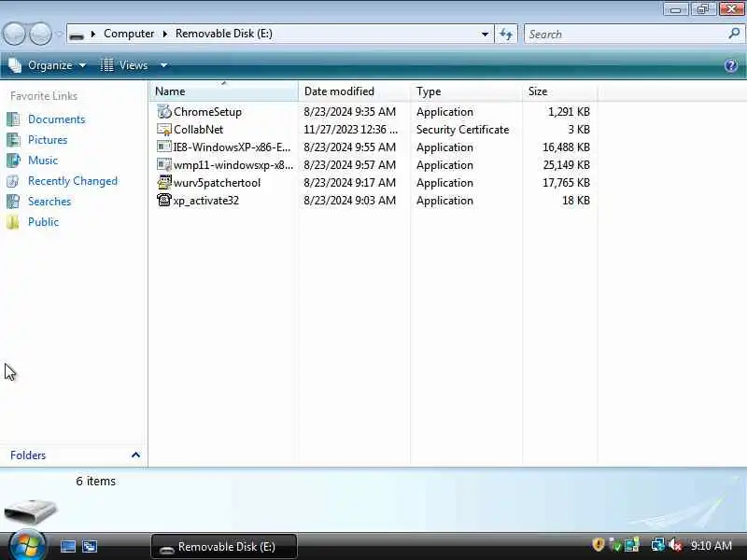Click the search magnifier icon

coord(734,34)
